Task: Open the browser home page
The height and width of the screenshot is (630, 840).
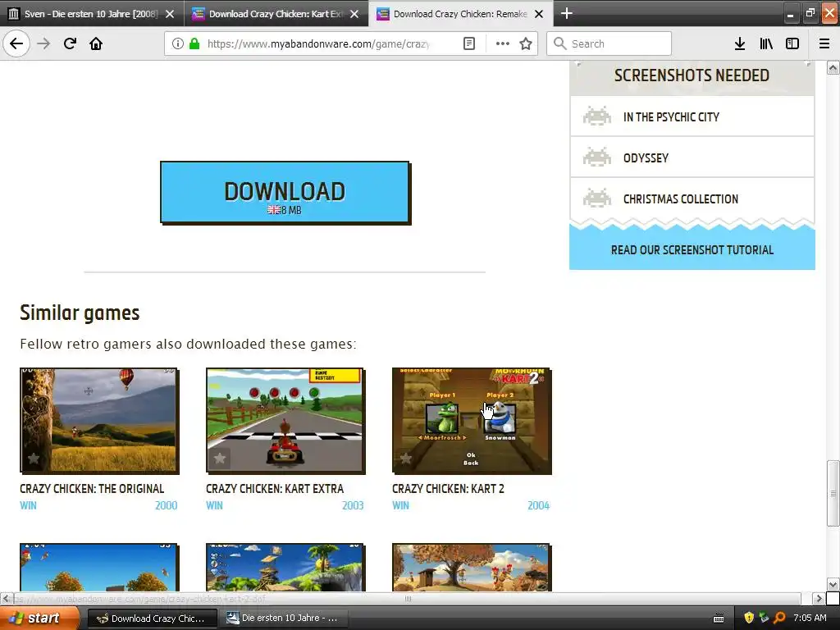Action: tap(96, 43)
